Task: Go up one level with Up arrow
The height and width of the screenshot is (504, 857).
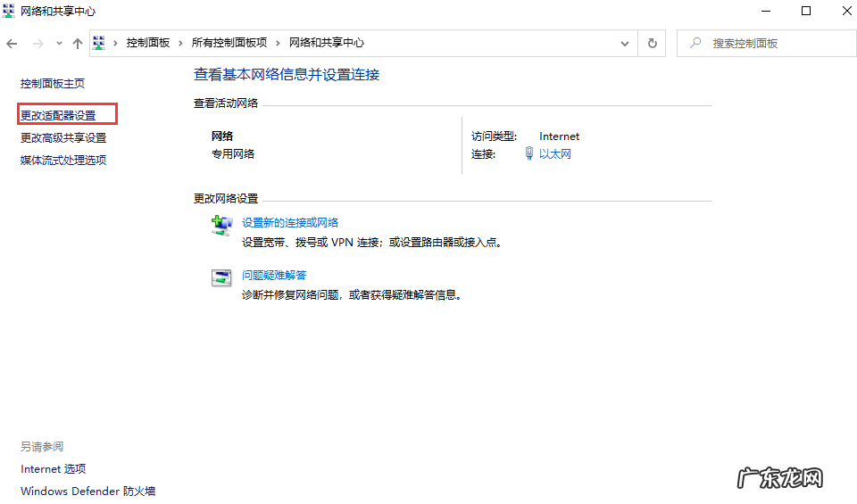Action: point(78,44)
